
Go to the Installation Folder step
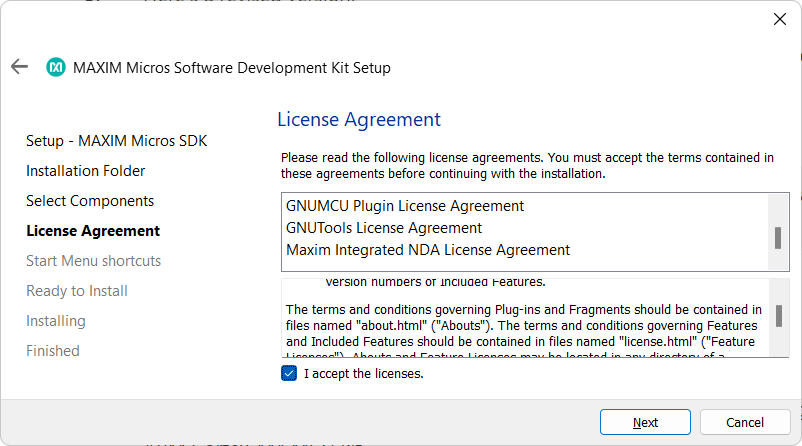(x=85, y=171)
